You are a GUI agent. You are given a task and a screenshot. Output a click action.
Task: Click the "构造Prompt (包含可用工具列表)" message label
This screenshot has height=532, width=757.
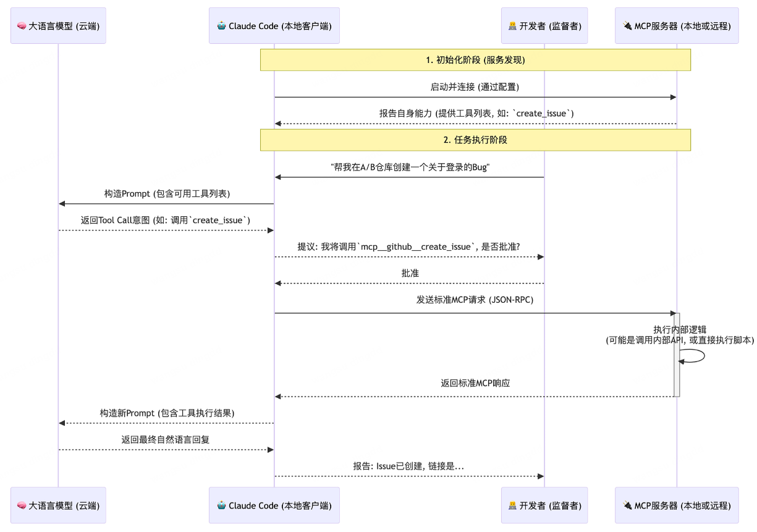pos(167,193)
